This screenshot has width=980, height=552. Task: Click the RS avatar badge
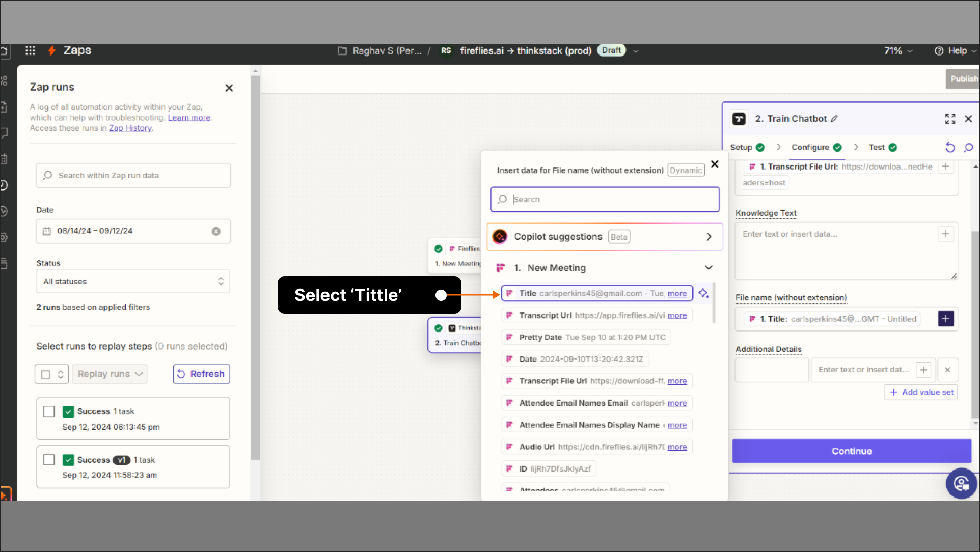(446, 51)
